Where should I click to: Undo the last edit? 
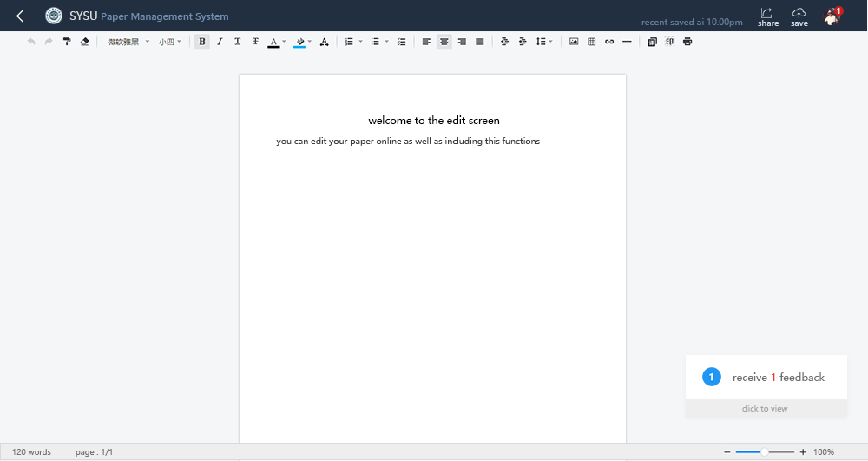31,42
